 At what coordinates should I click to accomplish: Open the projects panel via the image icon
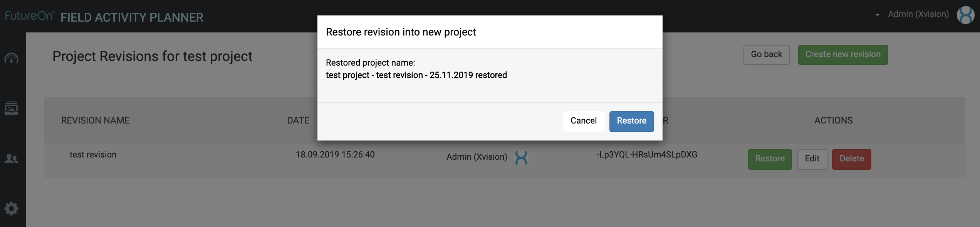[12, 108]
